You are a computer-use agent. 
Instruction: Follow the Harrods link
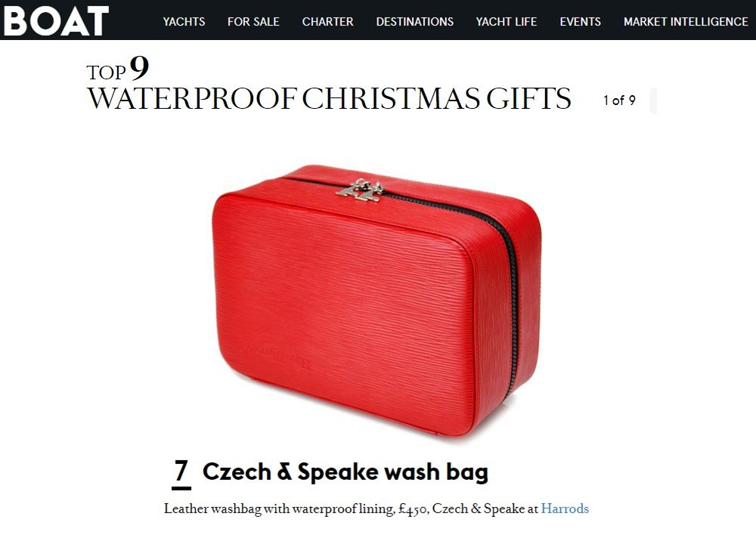click(x=565, y=508)
